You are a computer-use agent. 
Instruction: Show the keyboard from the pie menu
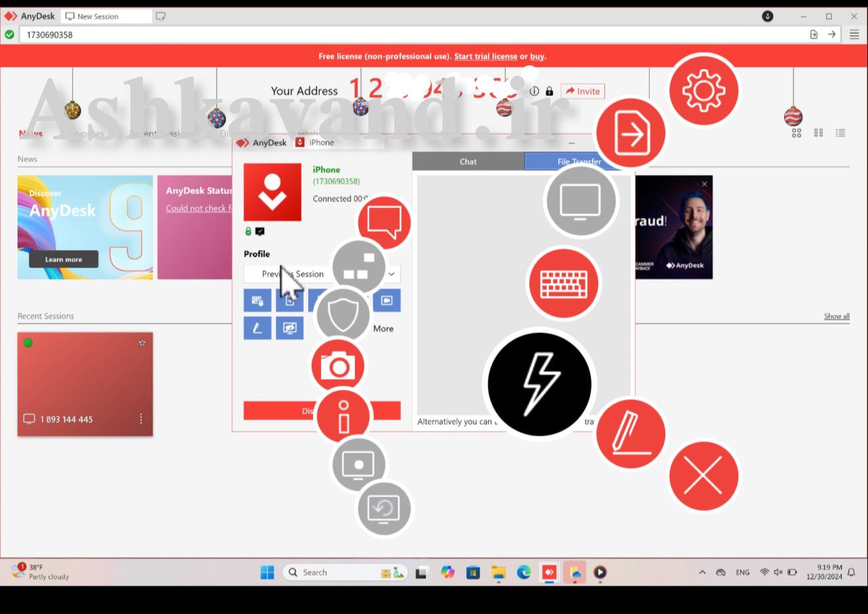click(564, 283)
